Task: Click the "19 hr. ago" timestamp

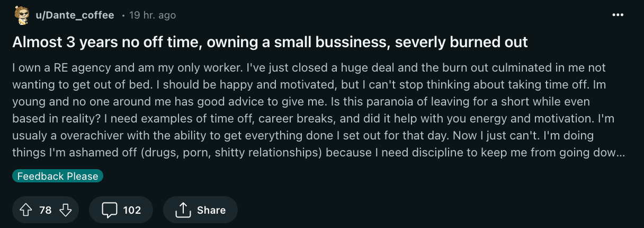Action: coord(152,15)
